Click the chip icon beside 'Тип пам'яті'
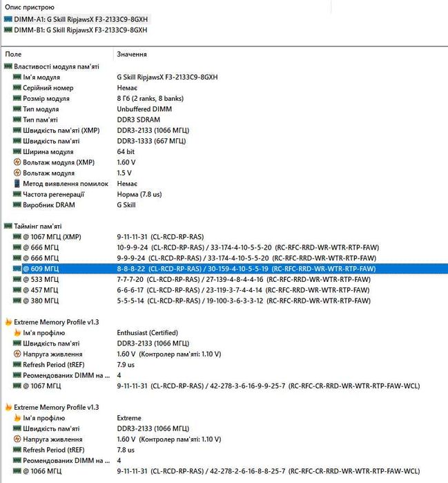The image size is (448, 483). tap(17, 120)
